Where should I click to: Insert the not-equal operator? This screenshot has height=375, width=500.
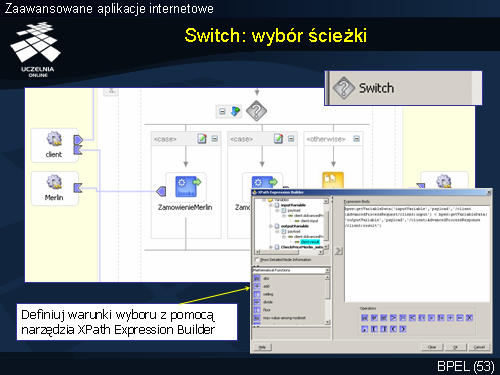tap(441, 318)
